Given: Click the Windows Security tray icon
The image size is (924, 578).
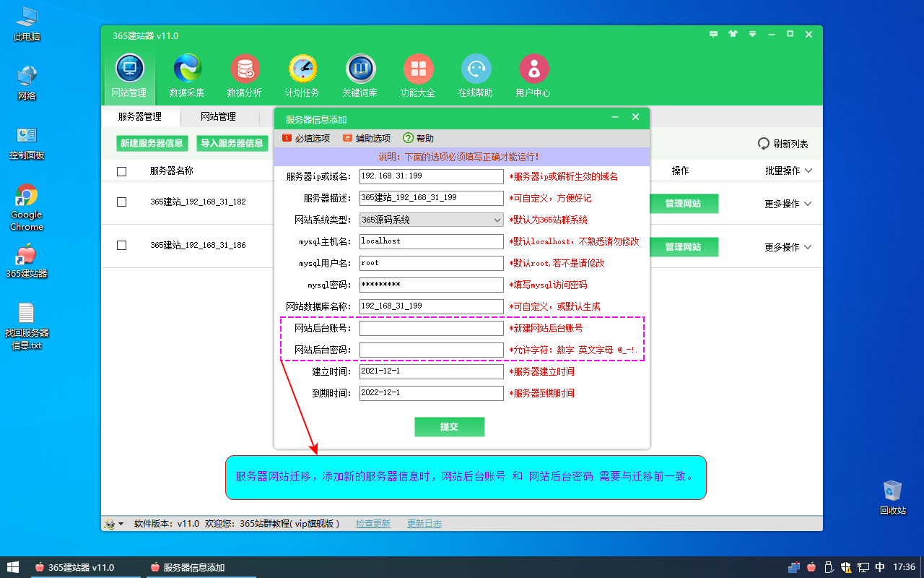Looking at the screenshot, I should pyautogui.click(x=846, y=567).
